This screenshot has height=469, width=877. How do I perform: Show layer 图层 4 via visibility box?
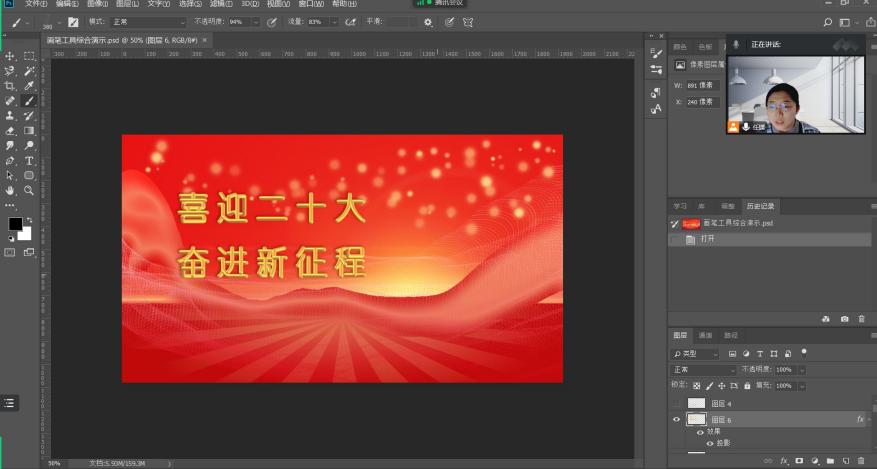pos(677,403)
